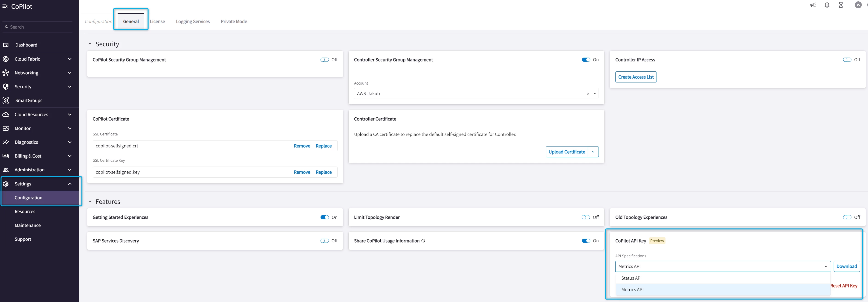Image resolution: width=868 pixels, height=302 pixels.
Task: Open Maintenance under Settings
Action: tap(28, 225)
